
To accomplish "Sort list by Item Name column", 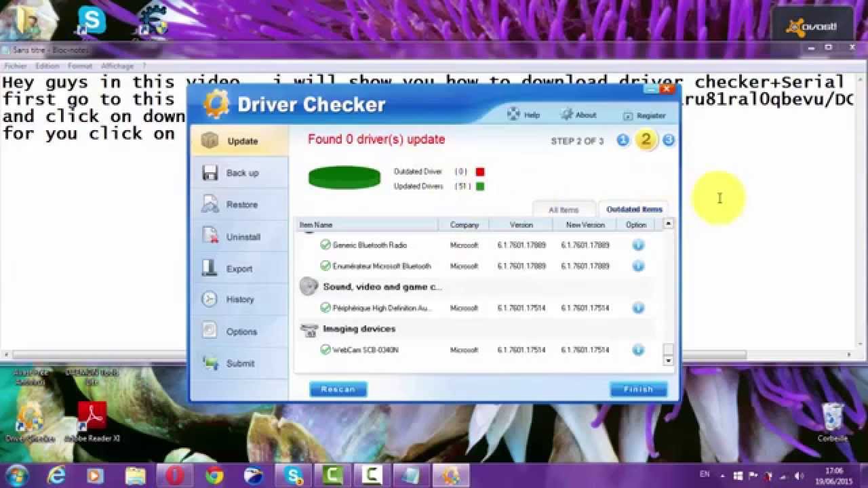I will [x=367, y=225].
